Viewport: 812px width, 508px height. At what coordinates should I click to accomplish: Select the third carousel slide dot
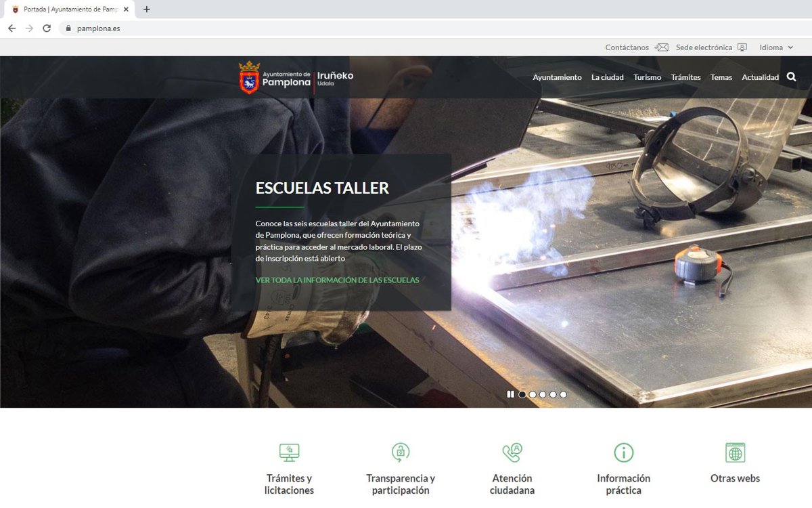543,394
